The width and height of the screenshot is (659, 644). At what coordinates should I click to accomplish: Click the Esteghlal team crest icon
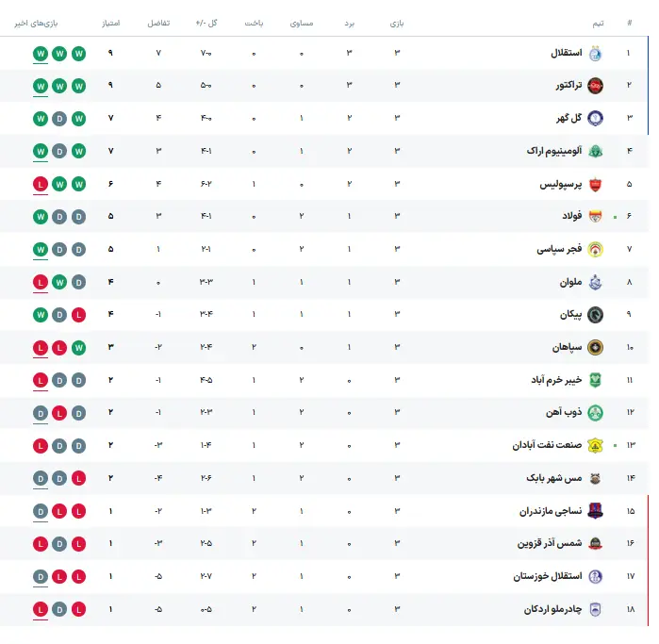595,54
